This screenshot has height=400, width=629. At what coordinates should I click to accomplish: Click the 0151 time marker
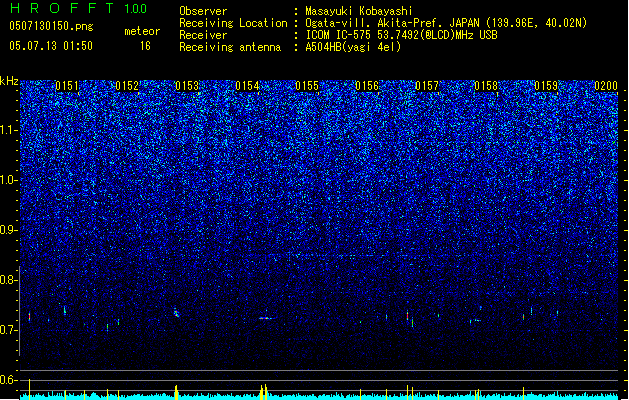67,86
